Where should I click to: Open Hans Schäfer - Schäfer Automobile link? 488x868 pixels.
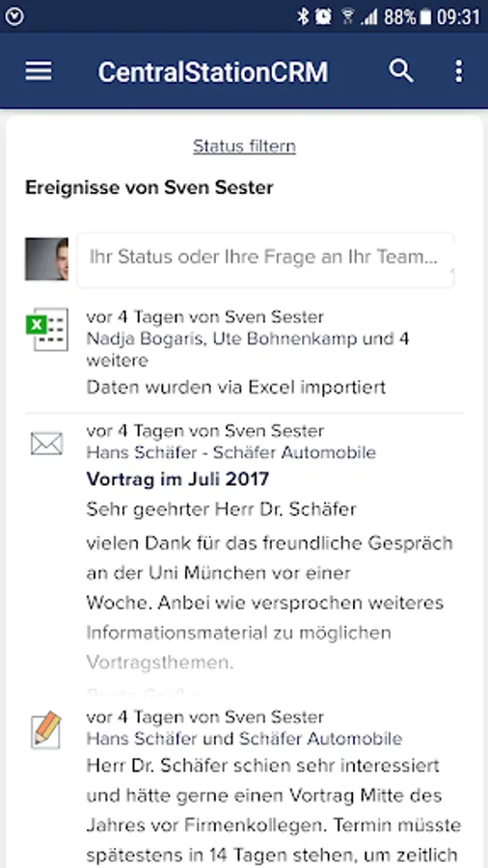[x=231, y=453]
